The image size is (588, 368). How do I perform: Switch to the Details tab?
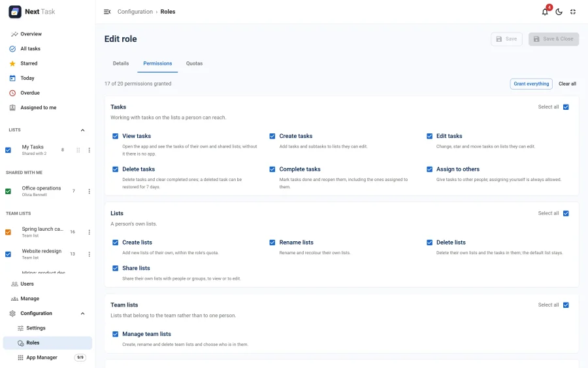(121, 63)
